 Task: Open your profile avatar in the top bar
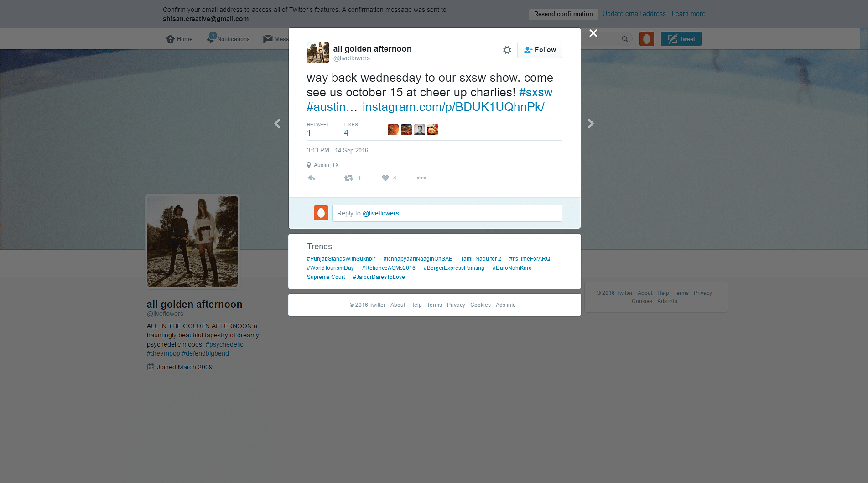tap(646, 39)
